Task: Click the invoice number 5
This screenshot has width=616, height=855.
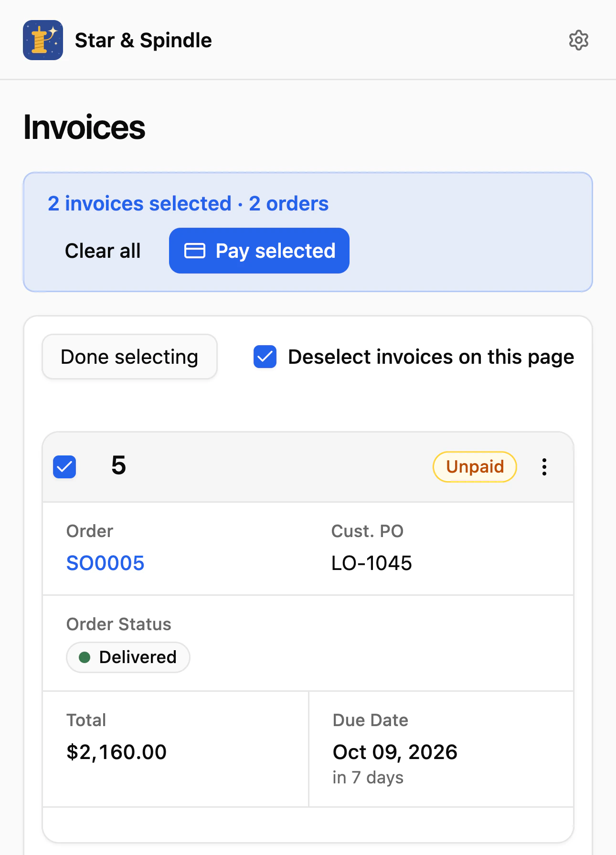Action: [119, 465]
